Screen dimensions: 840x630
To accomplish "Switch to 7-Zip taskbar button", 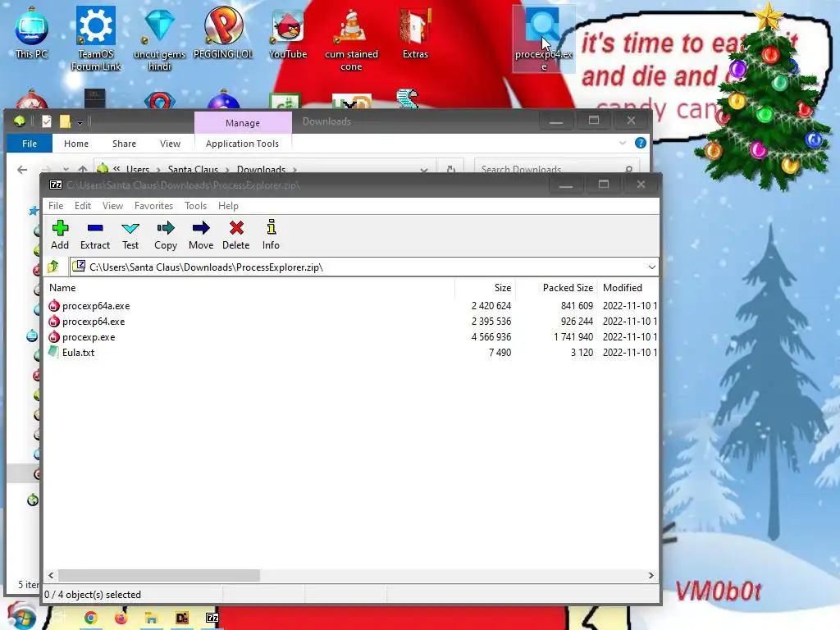I will 212,618.
